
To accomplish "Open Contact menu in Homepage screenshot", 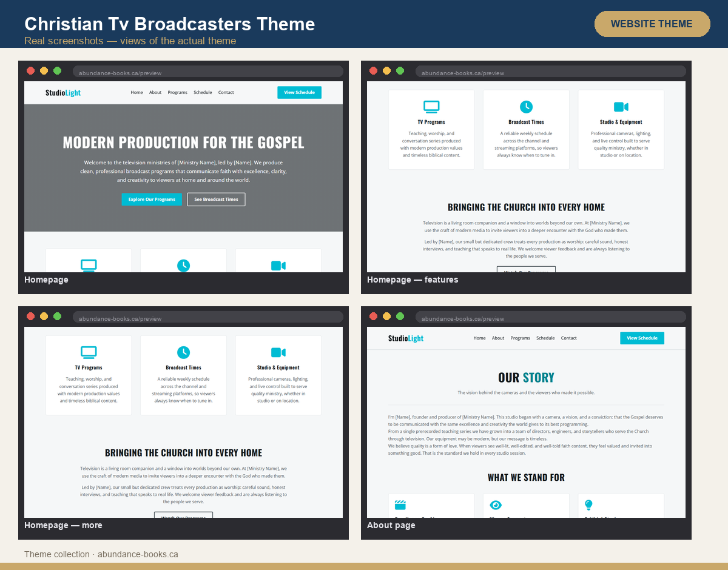I will coord(226,93).
